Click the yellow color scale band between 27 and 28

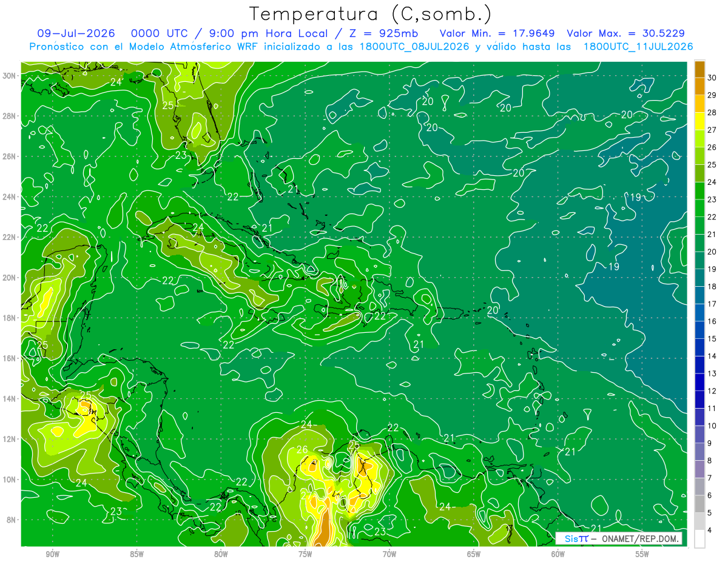699,121
